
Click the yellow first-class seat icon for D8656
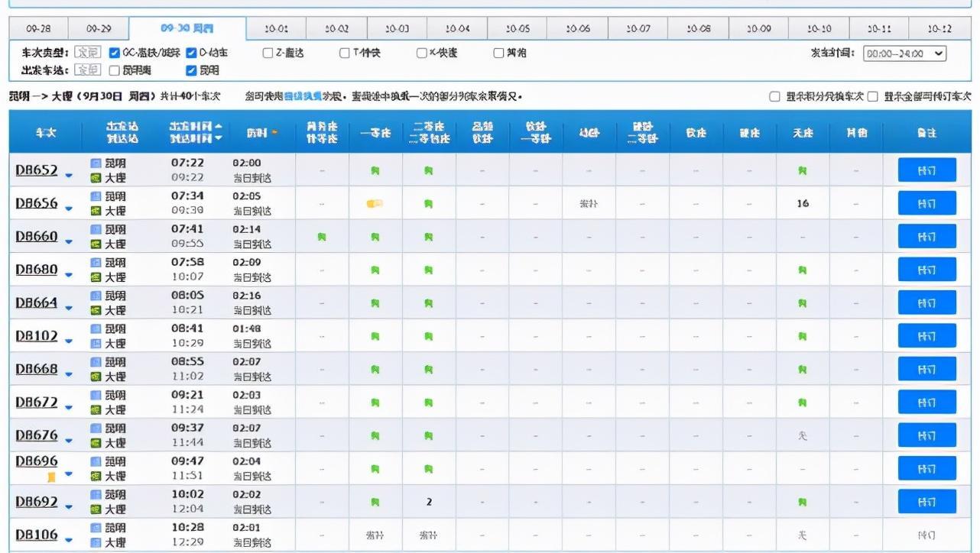click(375, 204)
